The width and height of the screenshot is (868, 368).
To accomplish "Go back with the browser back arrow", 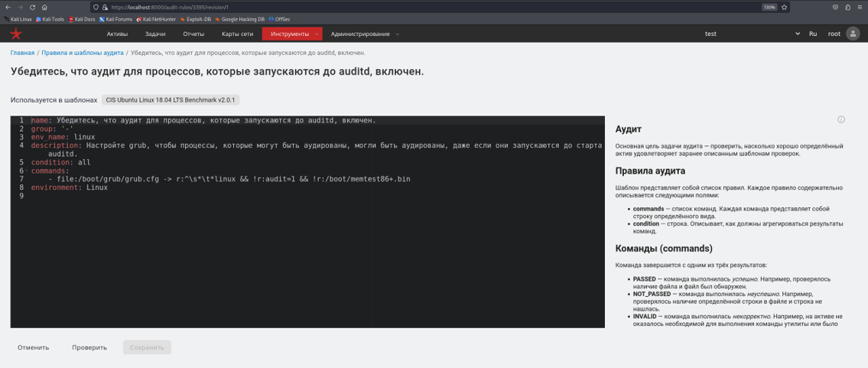I will (7, 7).
